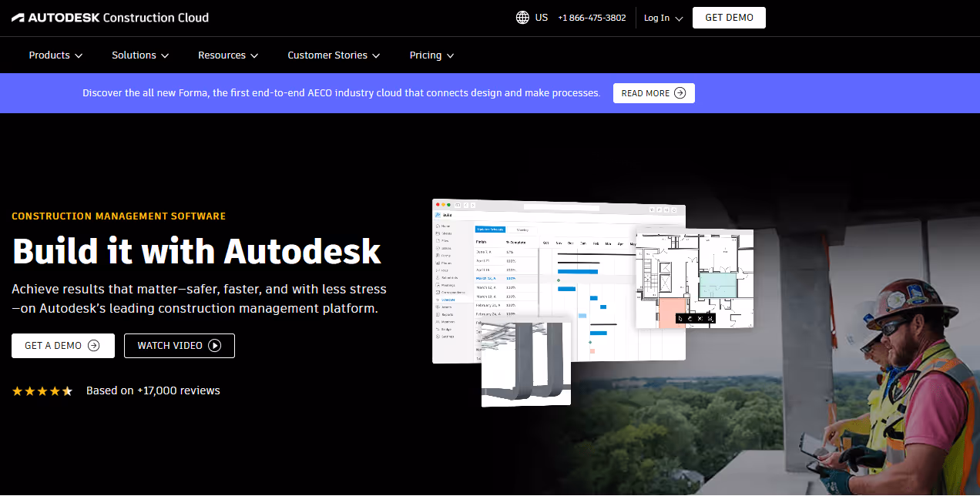Open the Log In dropdown
Screen dimensions: 980x496
[x=663, y=18]
